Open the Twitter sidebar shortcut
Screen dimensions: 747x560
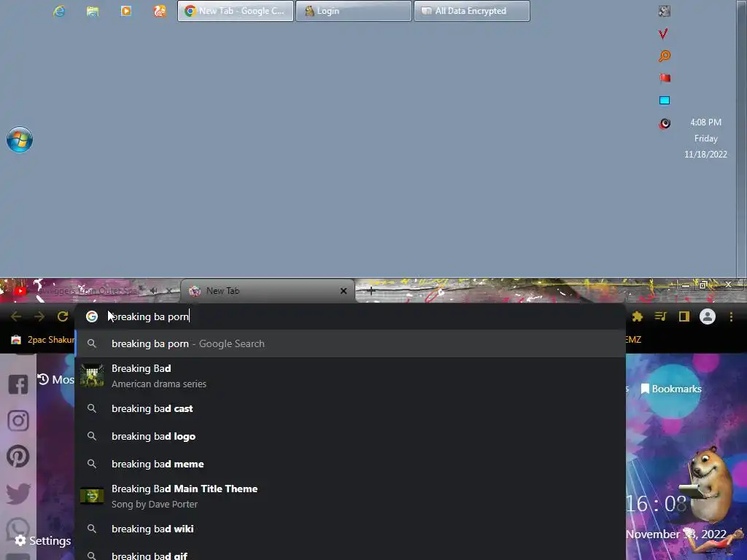tap(18, 494)
